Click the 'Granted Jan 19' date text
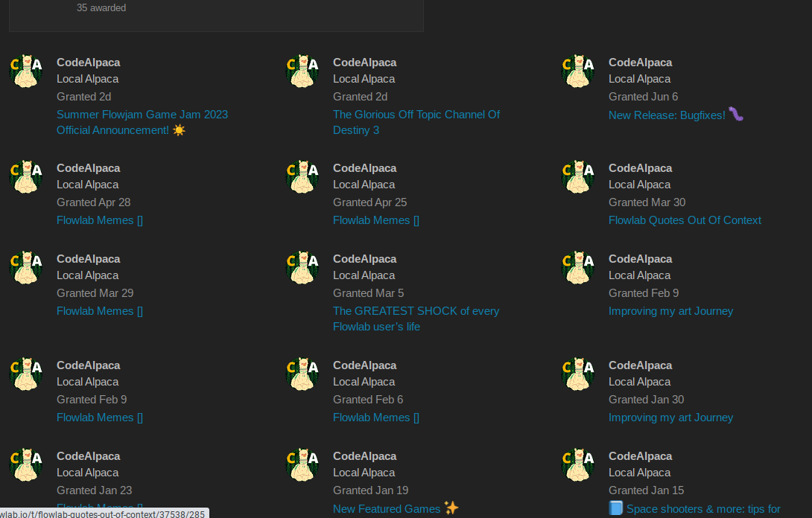This screenshot has width=812, height=518. coord(371,490)
